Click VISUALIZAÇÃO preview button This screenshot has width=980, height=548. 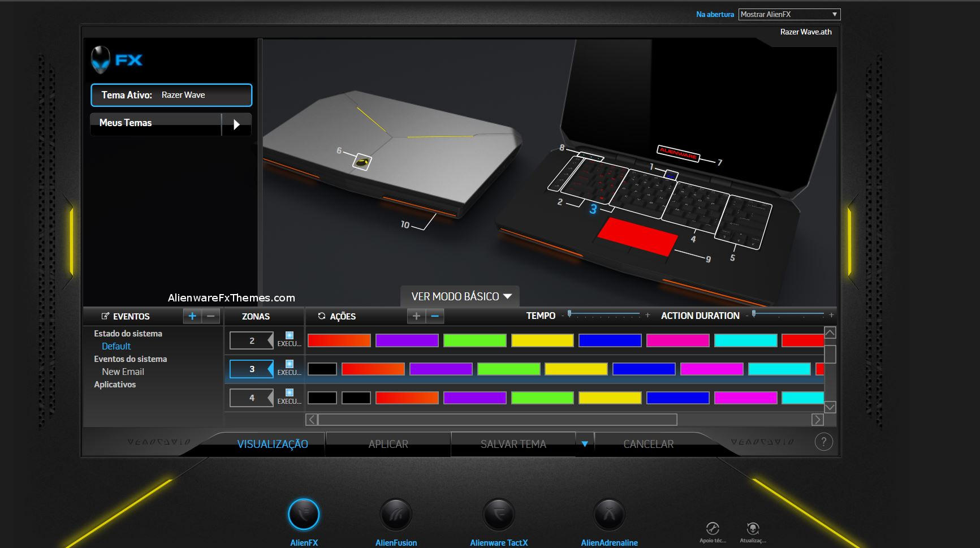tap(273, 445)
